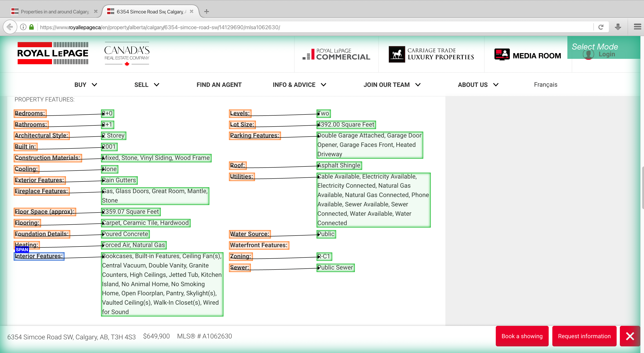Click the browser menu kebab icon

635,26
